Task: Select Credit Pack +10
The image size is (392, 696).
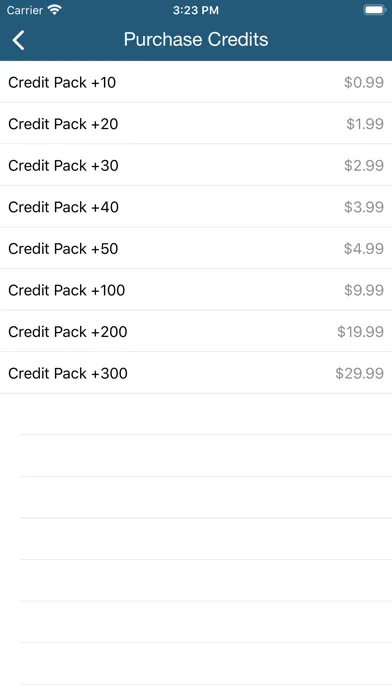Action: click(x=196, y=82)
